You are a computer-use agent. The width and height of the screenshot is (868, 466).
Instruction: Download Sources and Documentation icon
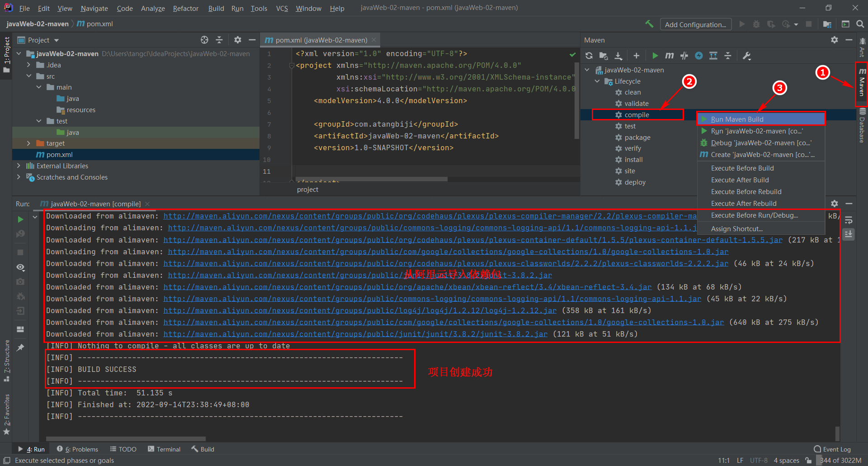coord(618,56)
